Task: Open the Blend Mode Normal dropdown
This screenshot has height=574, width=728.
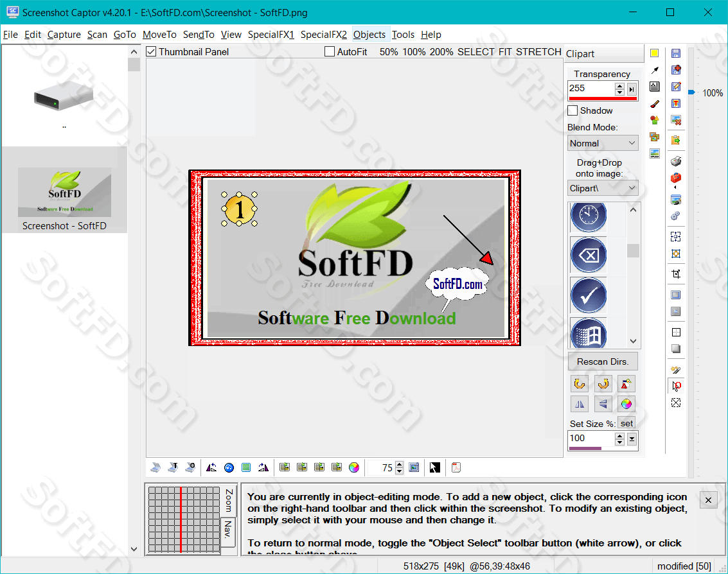Action: (x=603, y=143)
